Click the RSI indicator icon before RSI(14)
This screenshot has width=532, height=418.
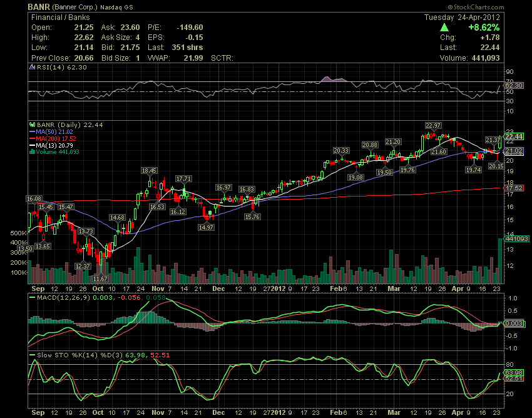[x=32, y=67]
